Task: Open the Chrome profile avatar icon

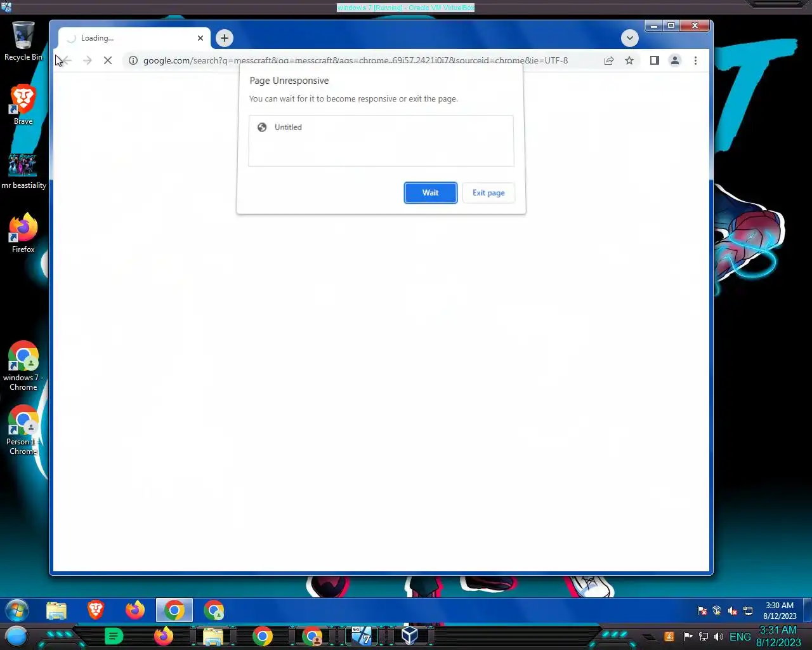Action: [x=675, y=60]
